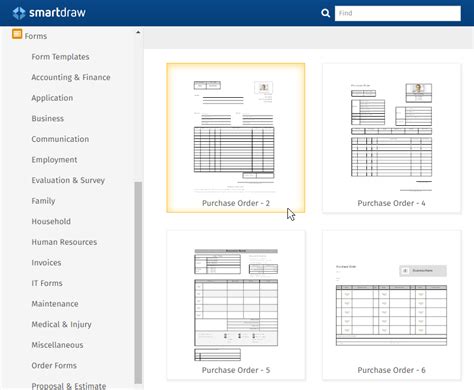Click the Forms folder icon

coord(17,34)
